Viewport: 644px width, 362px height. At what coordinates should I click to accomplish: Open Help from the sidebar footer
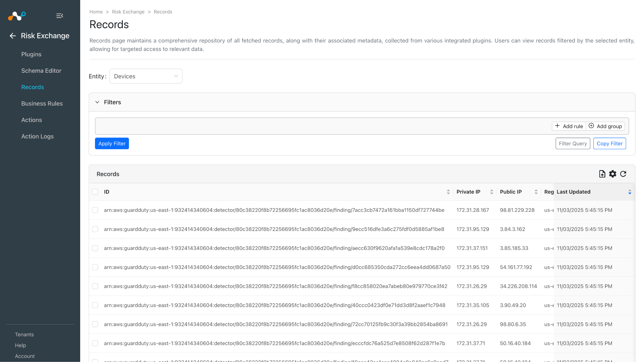coord(20,345)
